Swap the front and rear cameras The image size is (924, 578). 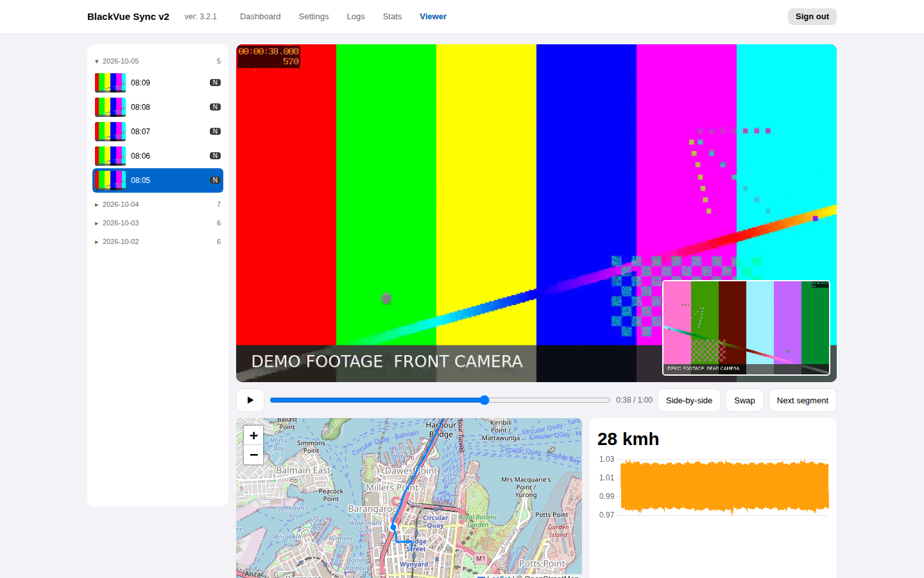tap(744, 400)
